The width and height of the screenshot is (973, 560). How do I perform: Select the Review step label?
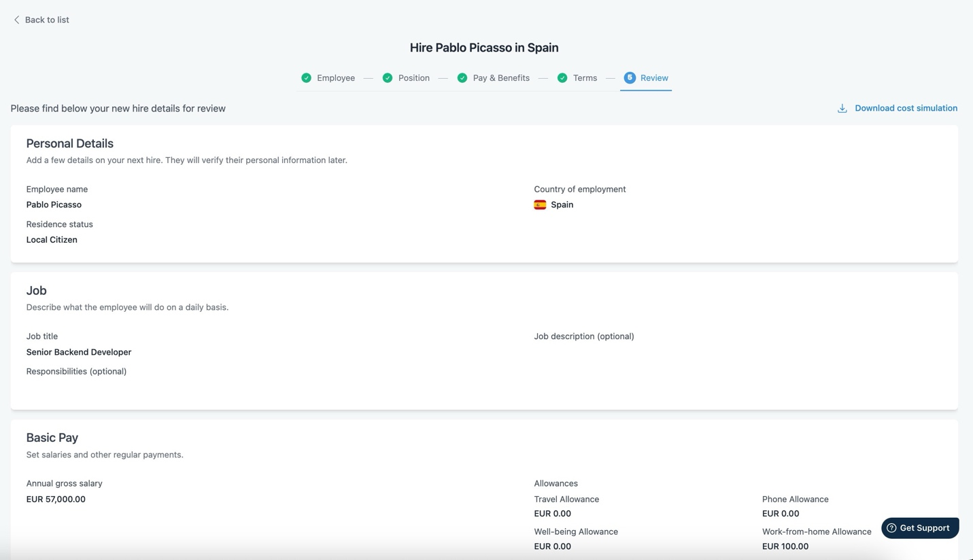click(x=654, y=78)
